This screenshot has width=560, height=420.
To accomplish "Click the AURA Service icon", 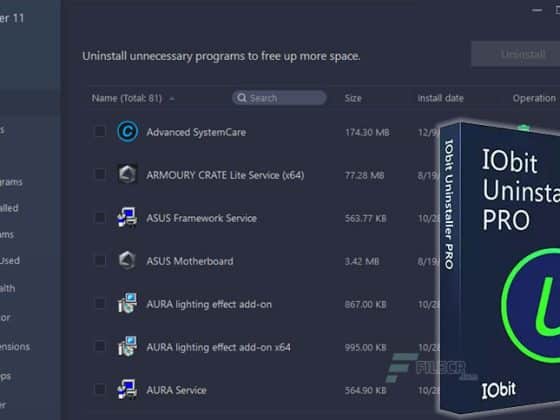I will (127, 389).
